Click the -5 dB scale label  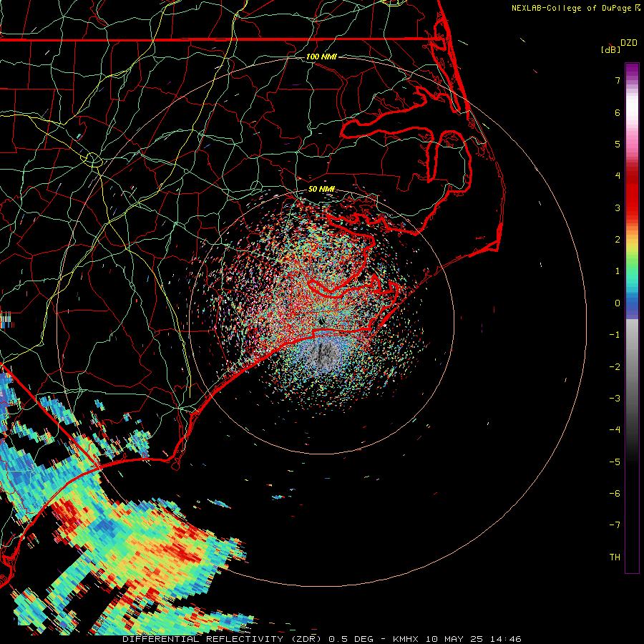coord(615,462)
